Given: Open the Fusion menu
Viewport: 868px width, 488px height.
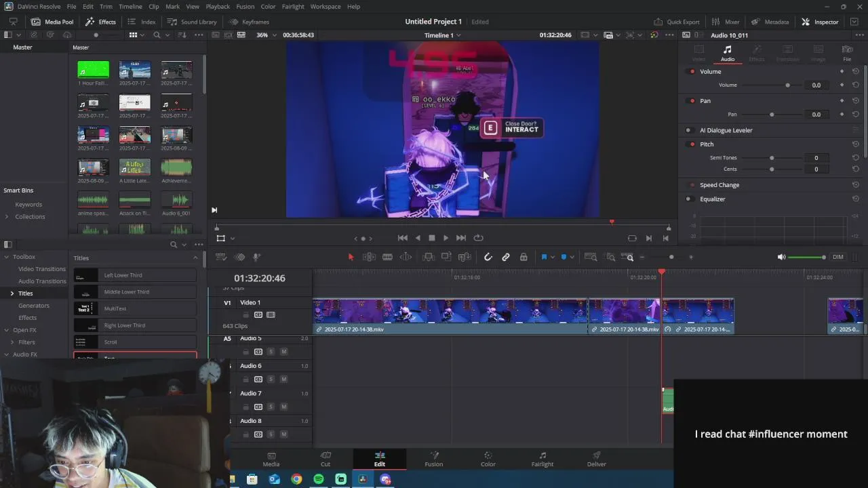Looking at the screenshot, I should 245,6.
